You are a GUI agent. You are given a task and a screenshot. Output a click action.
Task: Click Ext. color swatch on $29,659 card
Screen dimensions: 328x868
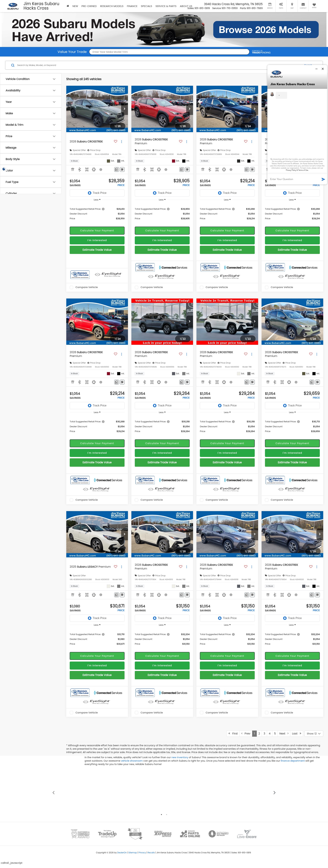click(x=304, y=374)
